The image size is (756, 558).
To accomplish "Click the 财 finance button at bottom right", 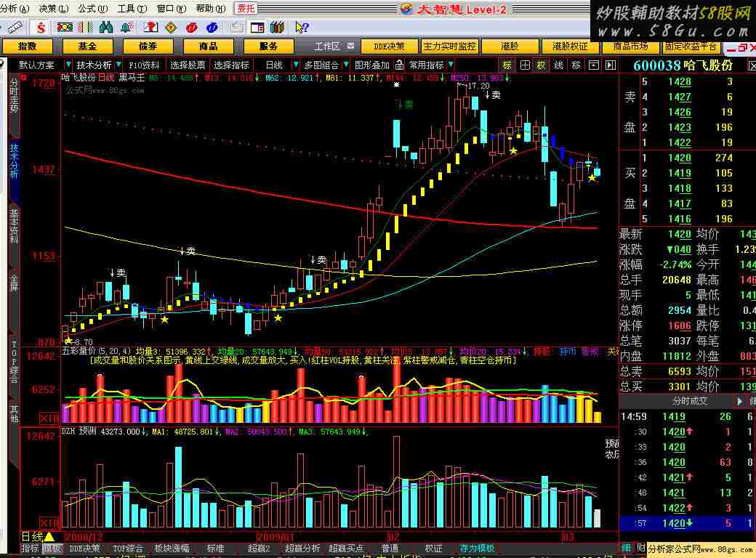I will click(x=640, y=548).
